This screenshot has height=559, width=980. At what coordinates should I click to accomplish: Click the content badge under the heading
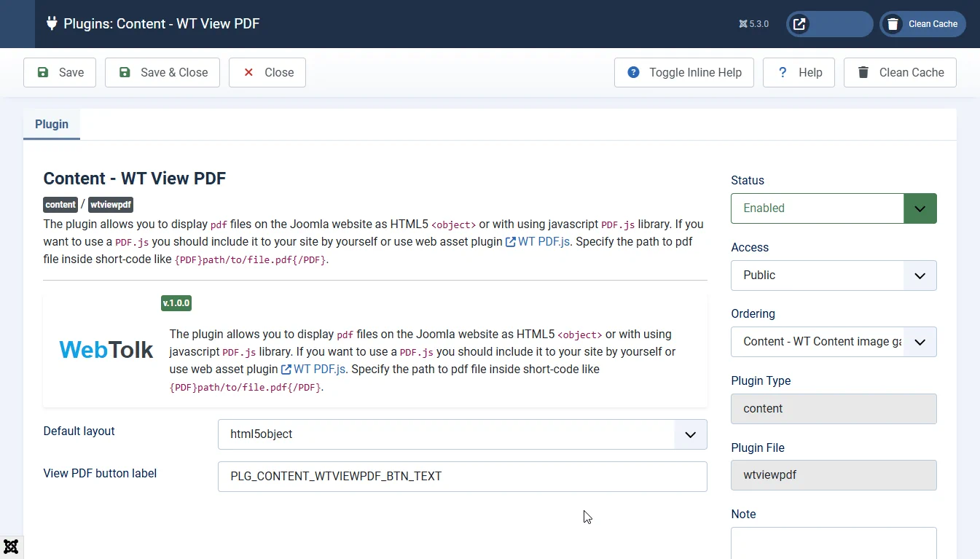(60, 205)
